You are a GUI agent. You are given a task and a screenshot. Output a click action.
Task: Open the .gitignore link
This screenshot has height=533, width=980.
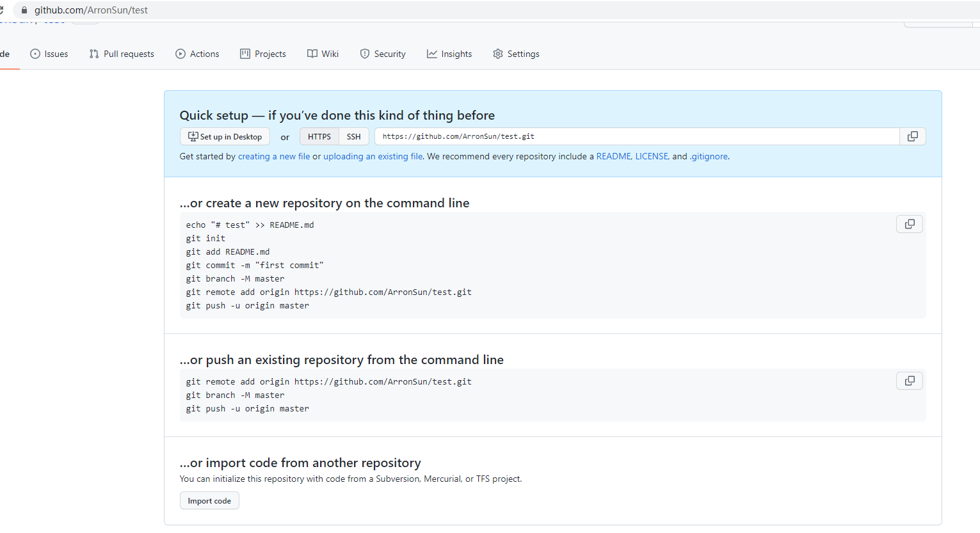709,156
